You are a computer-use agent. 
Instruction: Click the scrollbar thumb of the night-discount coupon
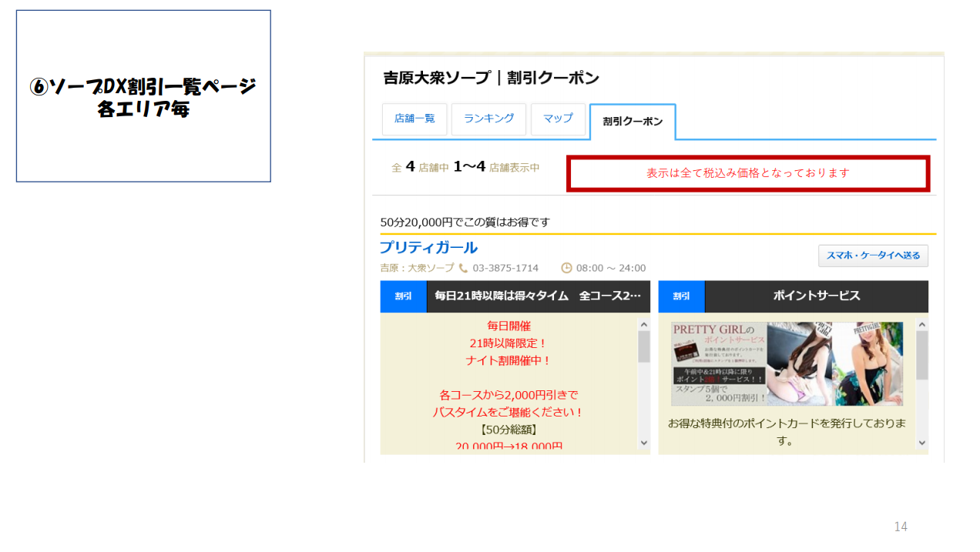tap(644, 346)
